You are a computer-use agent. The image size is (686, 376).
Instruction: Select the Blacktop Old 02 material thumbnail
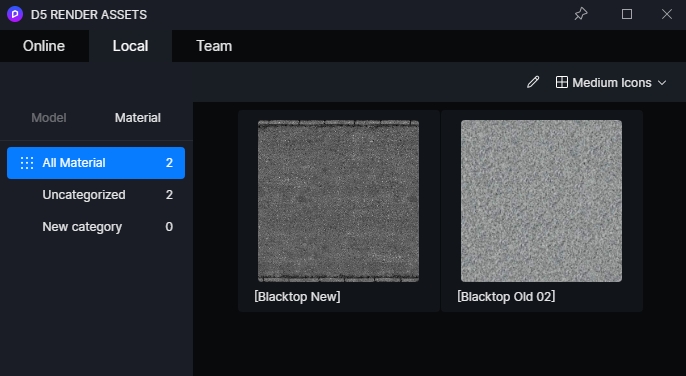[541, 201]
